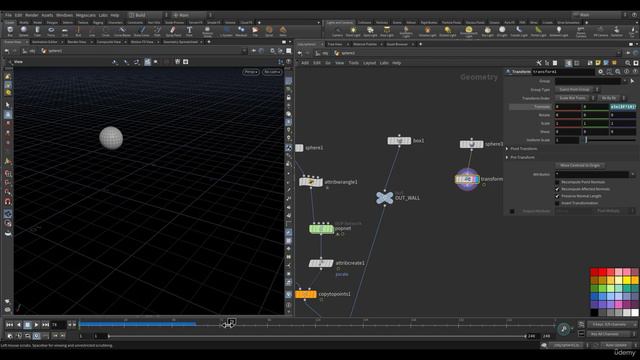
Task: Select the Torus shelf tool
Action: (51, 31)
